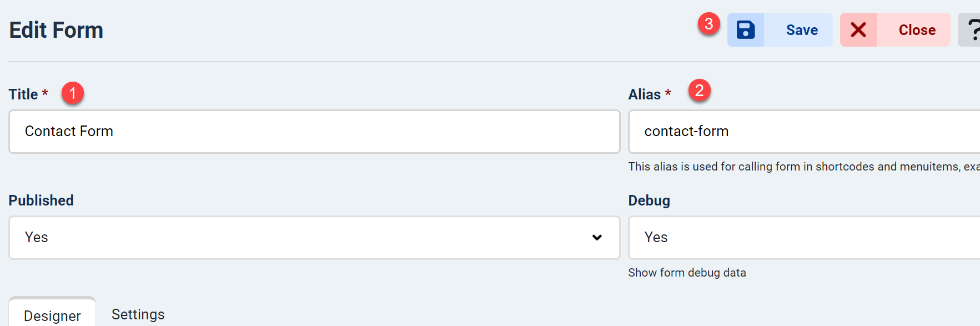Open the Published Yes dropdown

click(314, 238)
